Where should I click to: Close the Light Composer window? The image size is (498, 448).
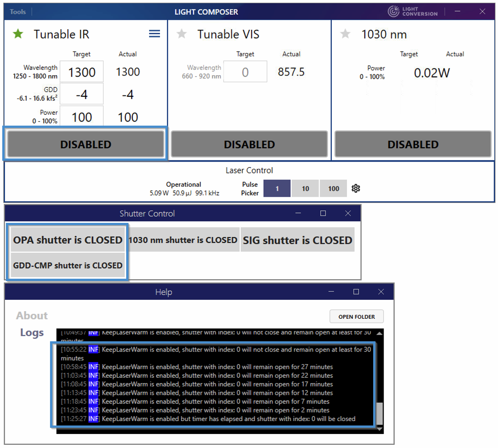tap(482, 11)
